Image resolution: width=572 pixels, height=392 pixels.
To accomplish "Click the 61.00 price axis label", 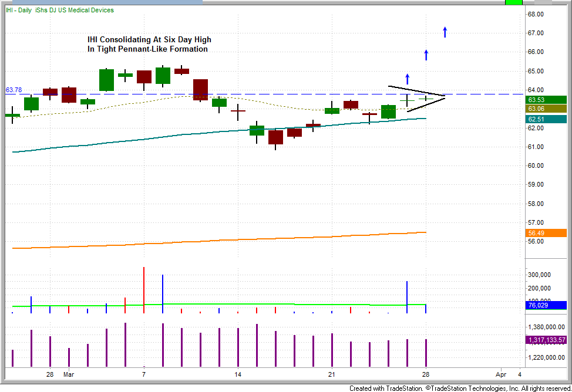I will click(536, 147).
